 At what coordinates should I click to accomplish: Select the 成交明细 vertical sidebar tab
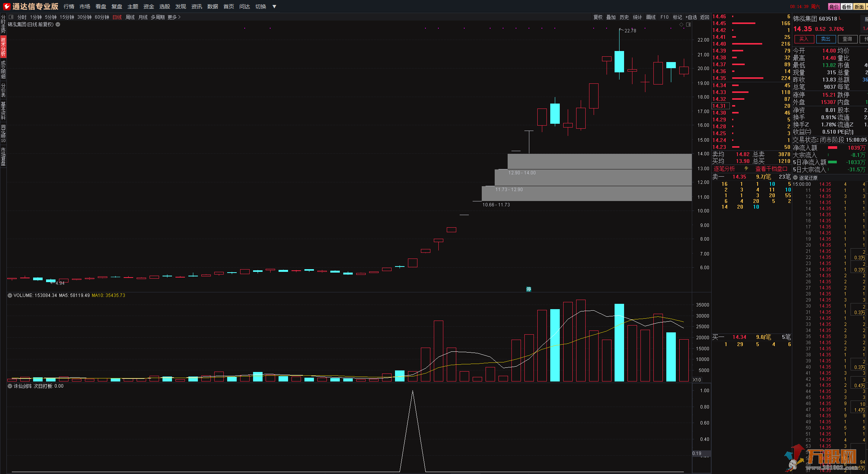(3, 69)
